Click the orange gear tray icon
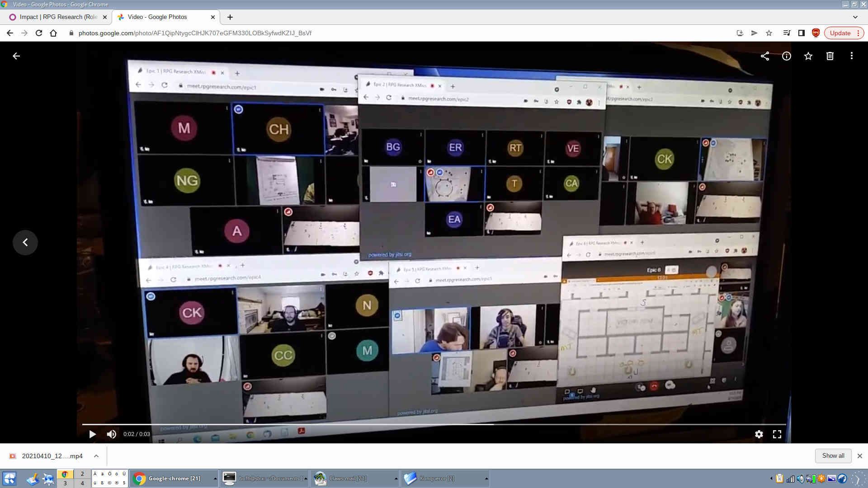868x488 pixels. click(x=821, y=479)
